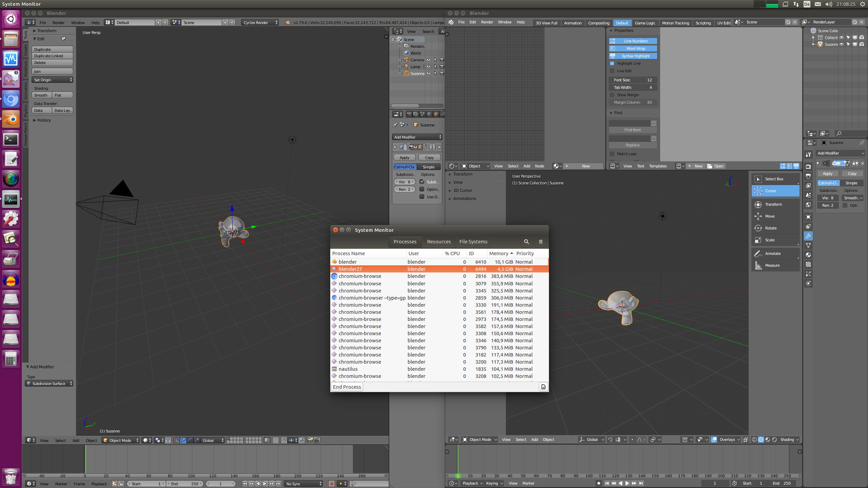Open the Scripting workspace tab
Screen dimensions: 868x488
tap(703, 23)
